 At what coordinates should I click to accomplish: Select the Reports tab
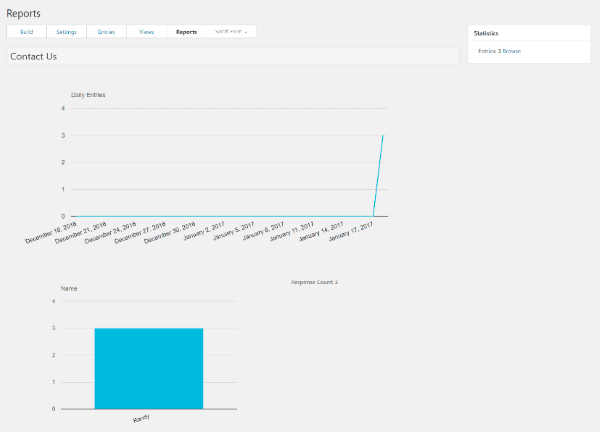tap(186, 32)
